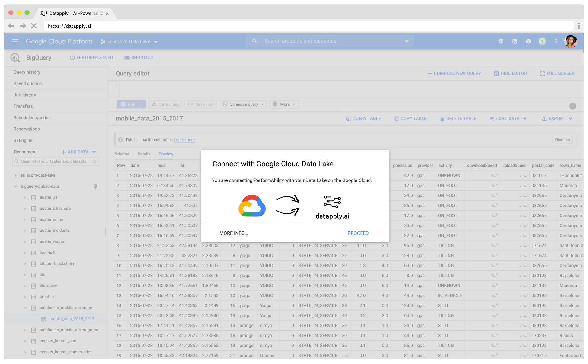The image size is (588, 364).
Task: Expand the TeliaCom Data Lake project dropdown
Action: 156,42
